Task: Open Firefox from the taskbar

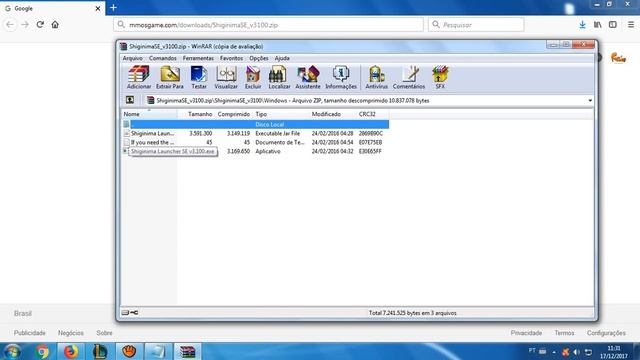Action: pyautogui.click(x=71, y=351)
